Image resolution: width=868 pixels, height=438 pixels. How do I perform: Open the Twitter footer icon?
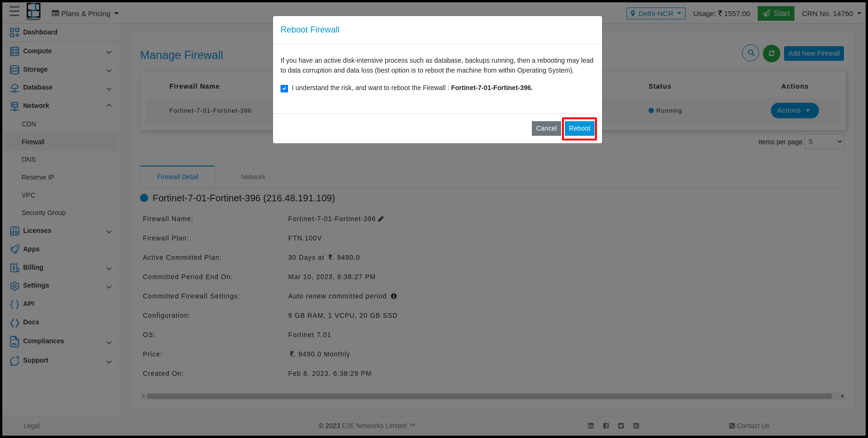[x=621, y=426]
